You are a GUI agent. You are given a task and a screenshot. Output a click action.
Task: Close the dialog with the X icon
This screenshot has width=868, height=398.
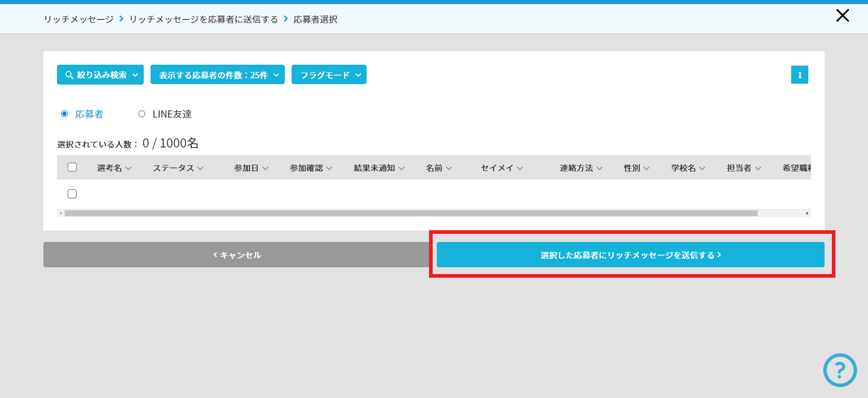842,16
